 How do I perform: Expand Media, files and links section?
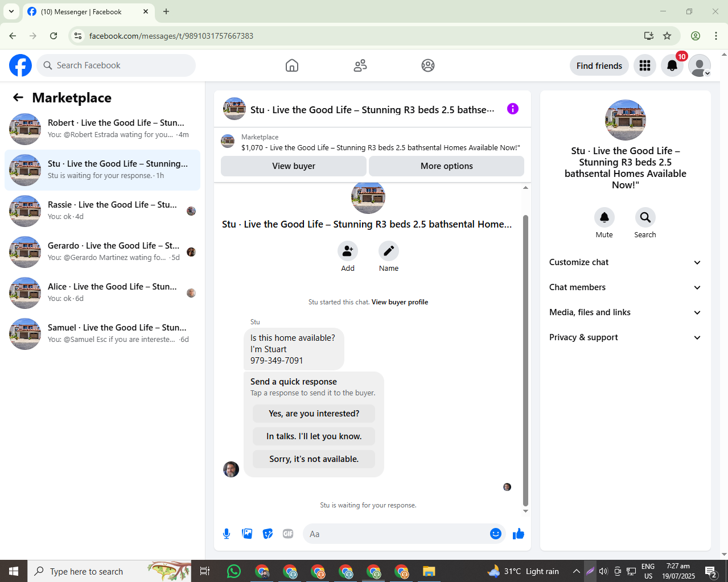[x=625, y=312]
